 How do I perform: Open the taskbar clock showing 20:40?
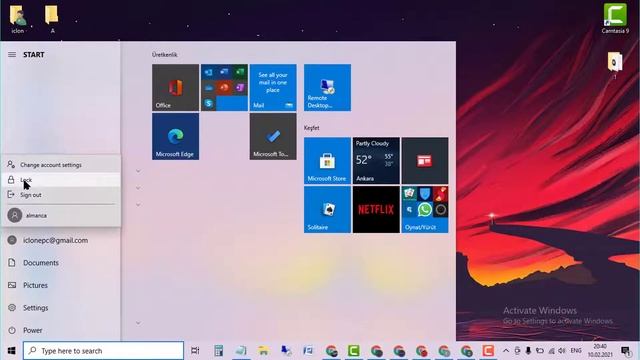600,351
